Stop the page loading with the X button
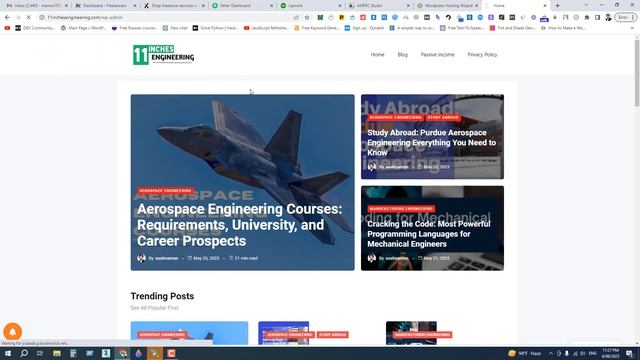This screenshot has width=640, height=360. coord(29,18)
